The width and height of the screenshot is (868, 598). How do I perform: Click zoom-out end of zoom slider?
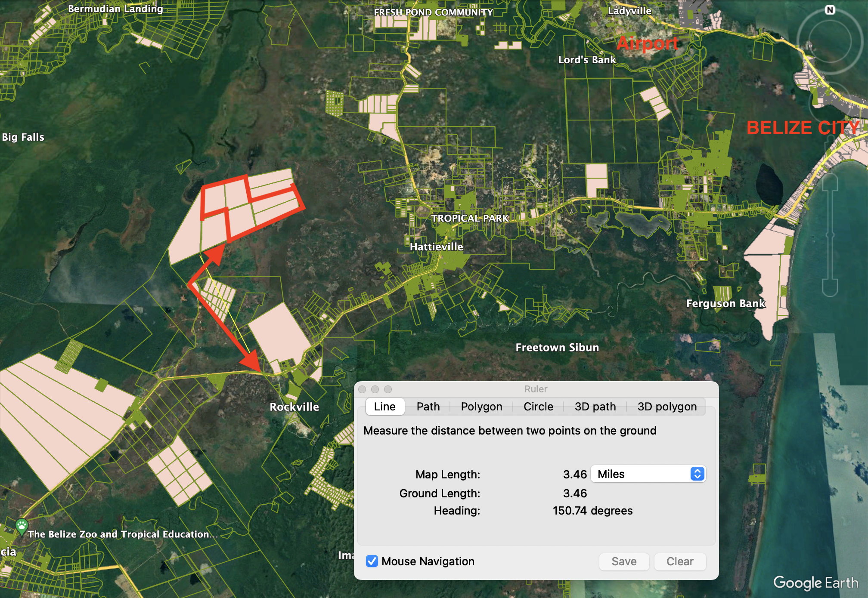(830, 287)
